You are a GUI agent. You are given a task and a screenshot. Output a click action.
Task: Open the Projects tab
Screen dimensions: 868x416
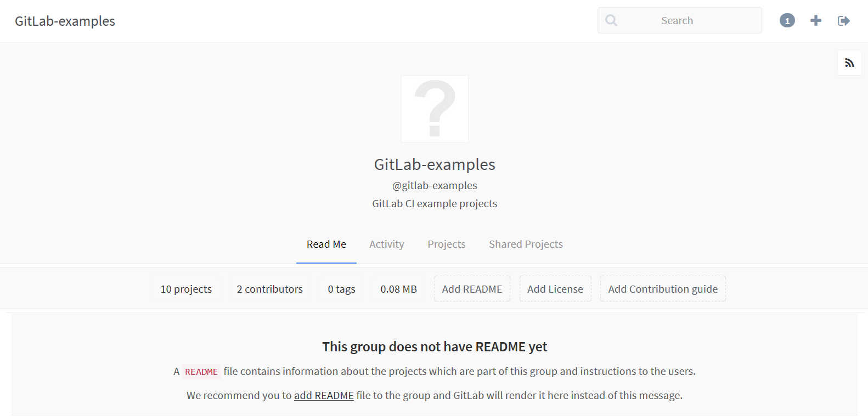coord(446,244)
